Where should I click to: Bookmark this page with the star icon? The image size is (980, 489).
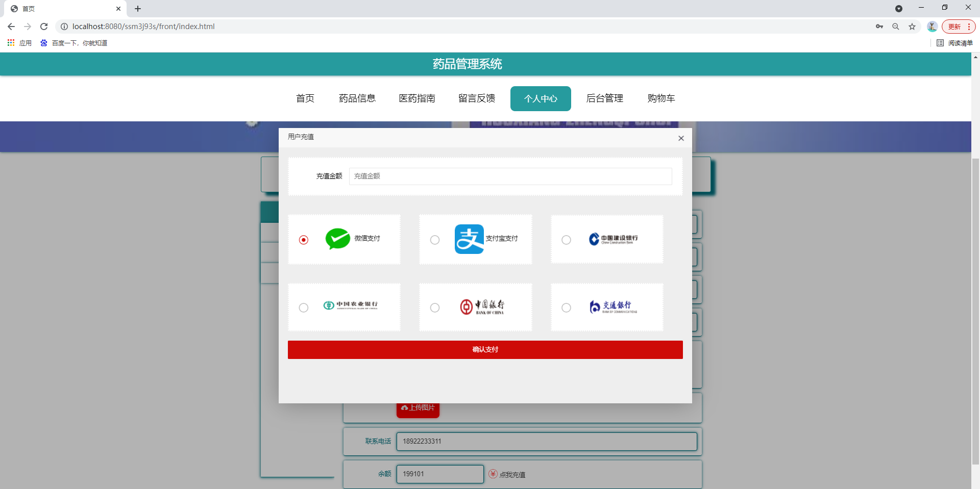[912, 27]
